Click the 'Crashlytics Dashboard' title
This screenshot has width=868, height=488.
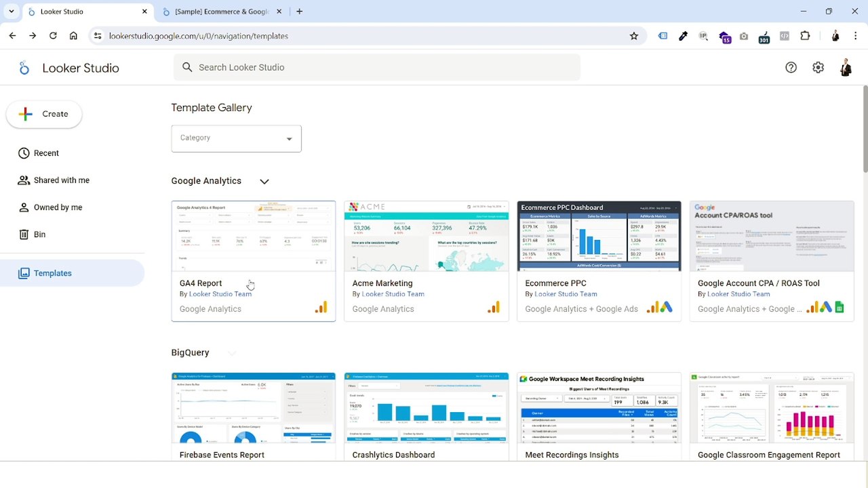(393, 455)
